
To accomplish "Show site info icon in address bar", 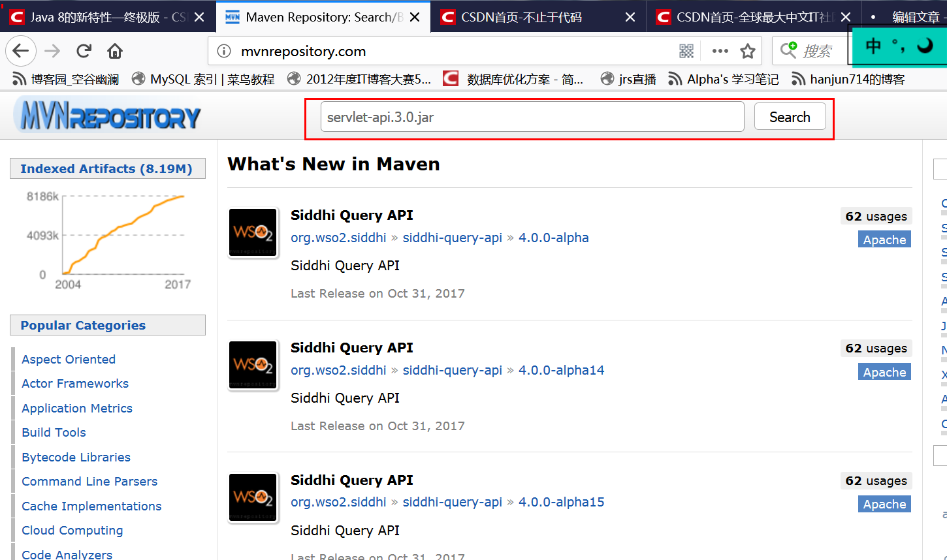I will 223,51.
